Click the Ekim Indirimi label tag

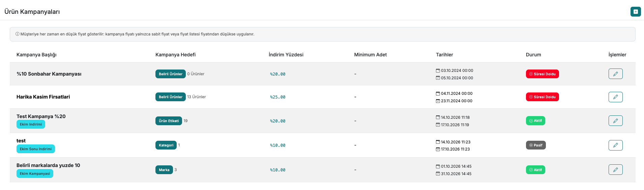[31, 124]
